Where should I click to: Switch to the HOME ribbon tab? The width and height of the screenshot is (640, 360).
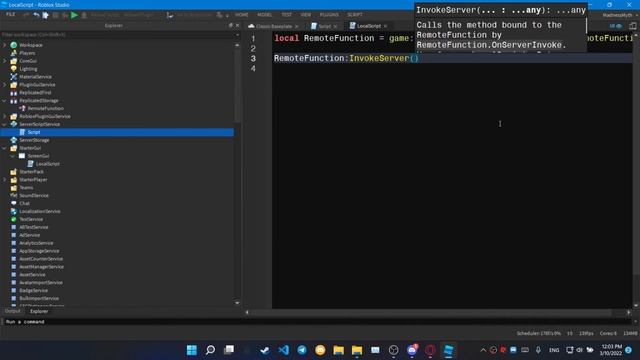pyautogui.click(x=242, y=15)
